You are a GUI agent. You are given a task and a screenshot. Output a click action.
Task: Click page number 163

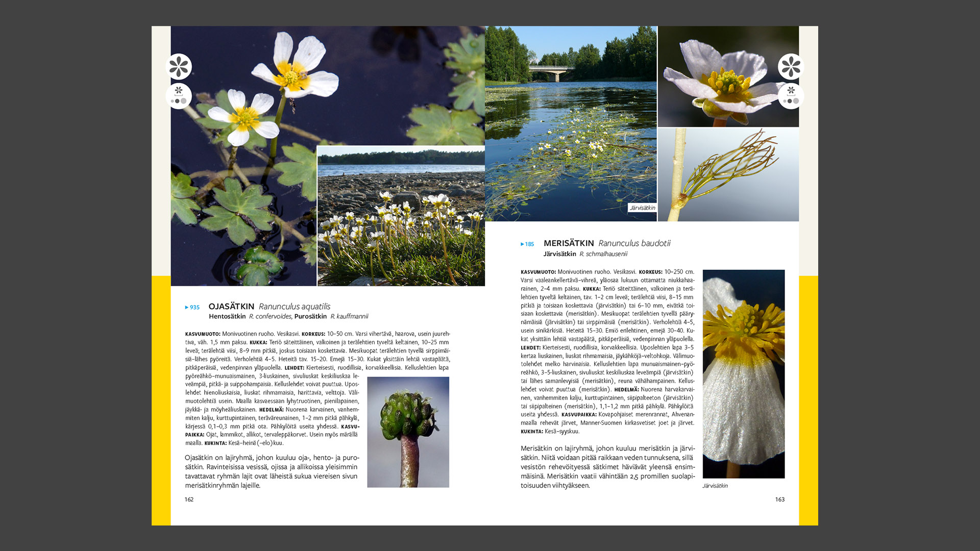coord(779,499)
